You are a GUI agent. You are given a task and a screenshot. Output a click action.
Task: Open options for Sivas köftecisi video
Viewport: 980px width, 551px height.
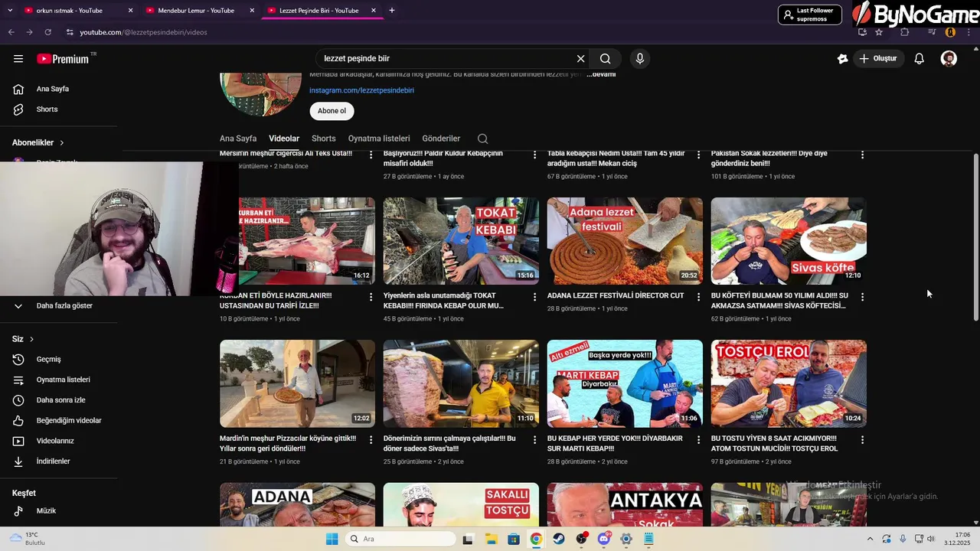862,297
